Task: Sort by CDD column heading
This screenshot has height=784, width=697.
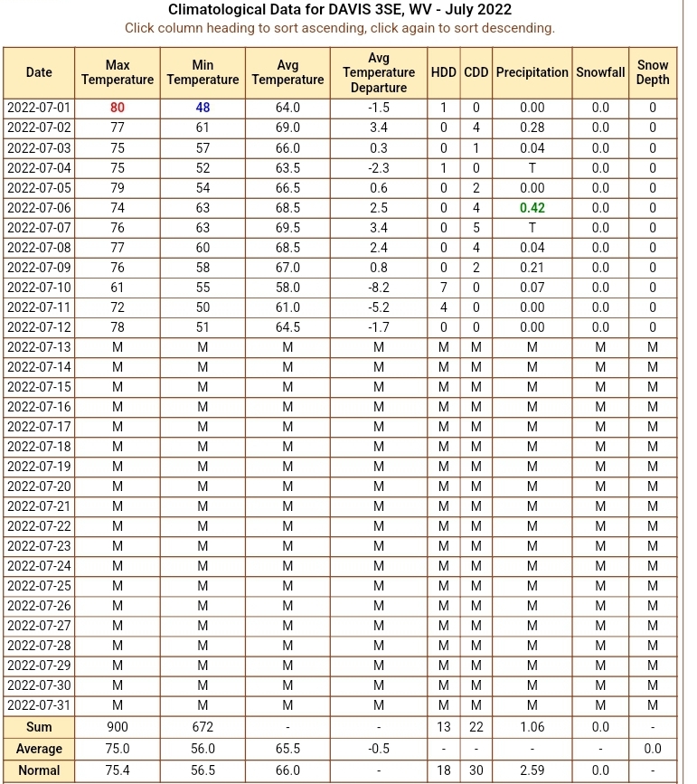Action: point(476,72)
